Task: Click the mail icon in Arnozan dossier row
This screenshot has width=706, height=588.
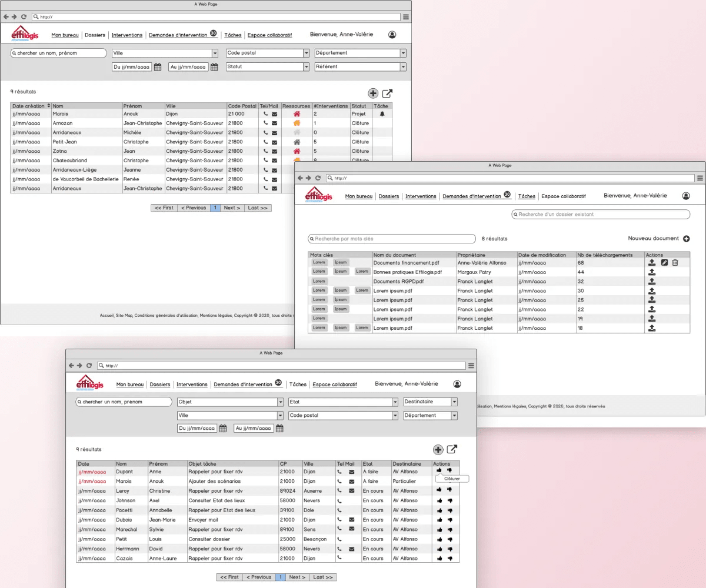Action: 274,123
